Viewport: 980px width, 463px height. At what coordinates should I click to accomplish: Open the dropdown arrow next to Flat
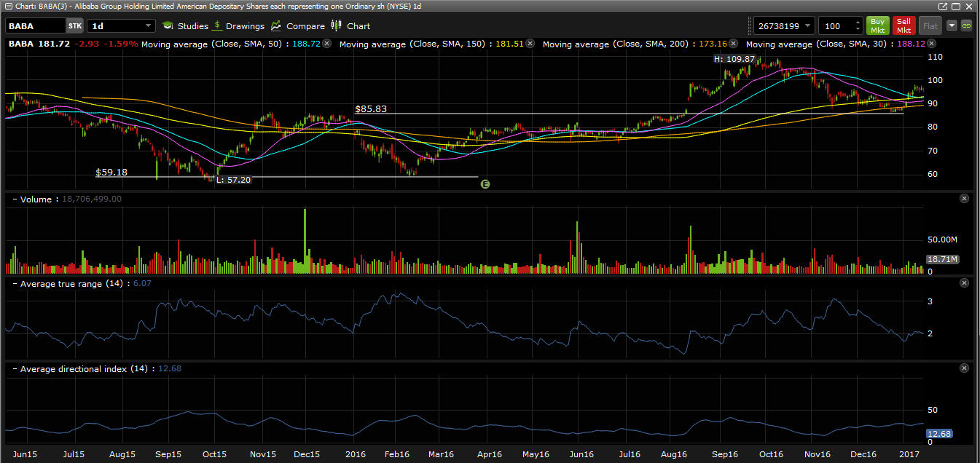(952, 25)
